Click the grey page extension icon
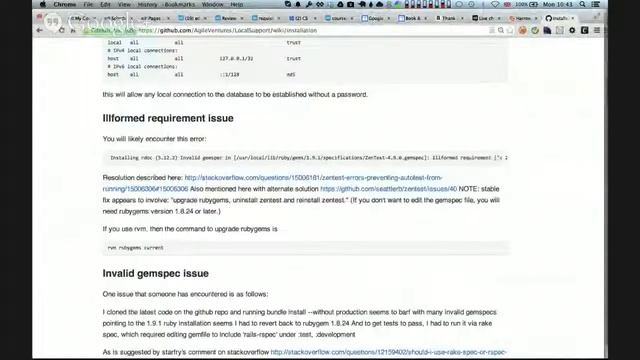 (x=560, y=31)
